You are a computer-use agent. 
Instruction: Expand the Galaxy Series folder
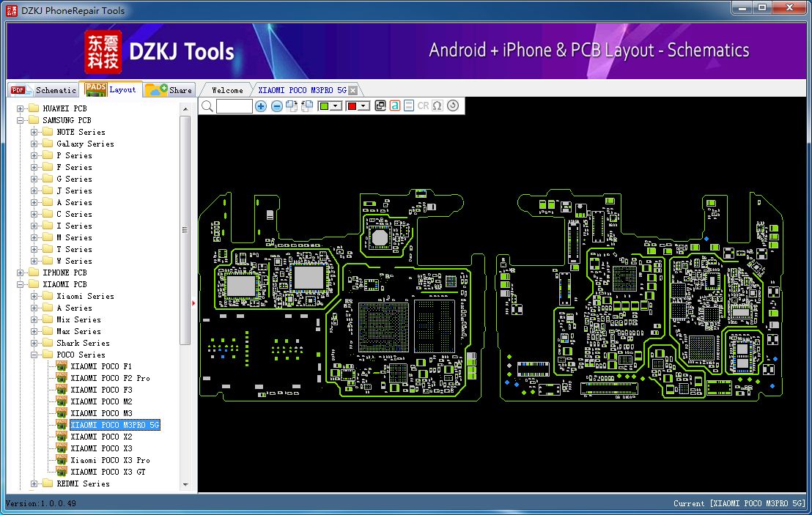click(x=34, y=144)
